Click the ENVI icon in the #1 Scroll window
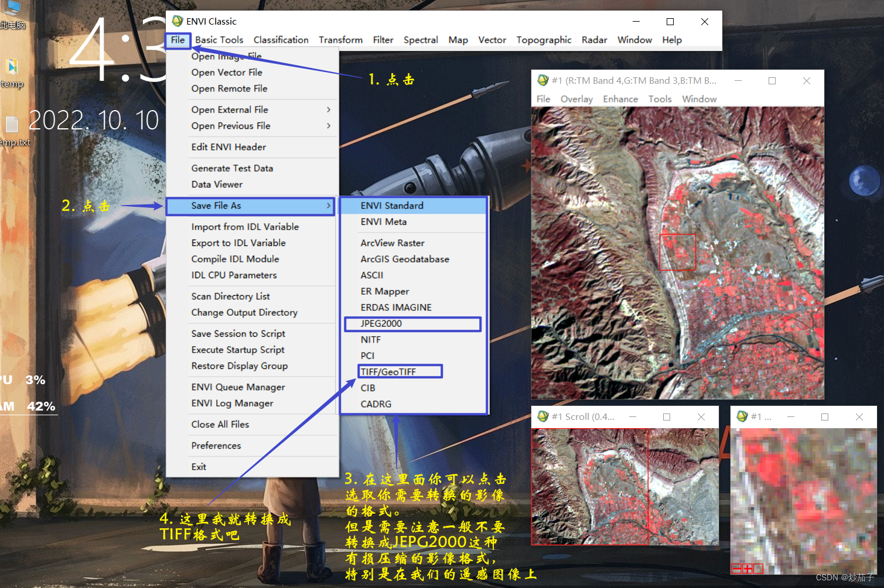Image resolution: width=884 pixels, height=588 pixels. 542,416
